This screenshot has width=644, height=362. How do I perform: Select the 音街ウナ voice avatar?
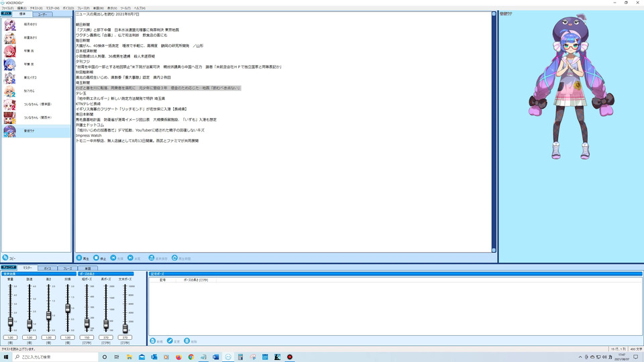pos(9,131)
